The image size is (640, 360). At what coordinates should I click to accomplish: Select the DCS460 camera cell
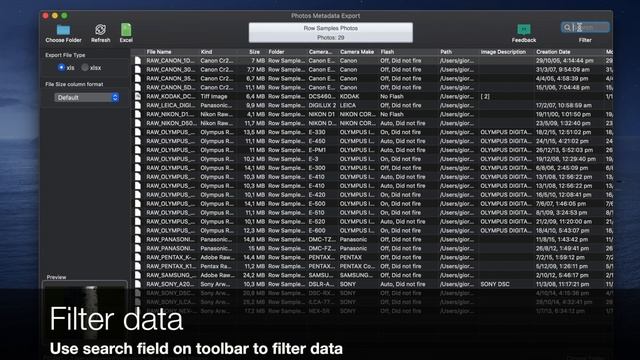pos(321,96)
